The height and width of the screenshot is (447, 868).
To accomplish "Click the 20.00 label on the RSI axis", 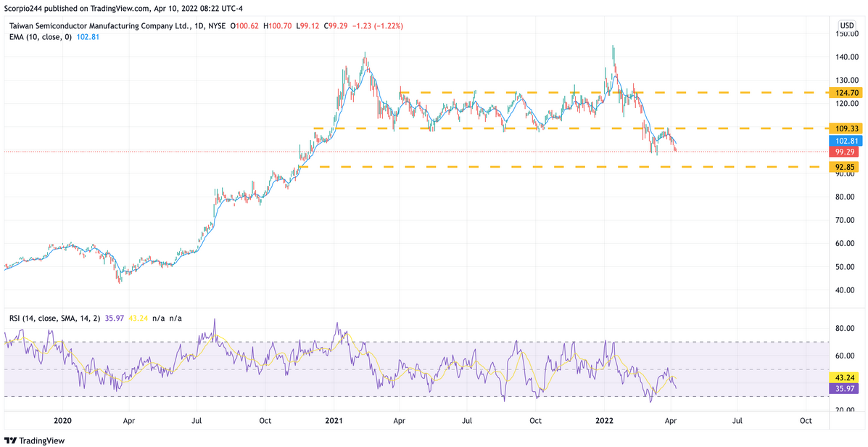I will click(x=846, y=410).
